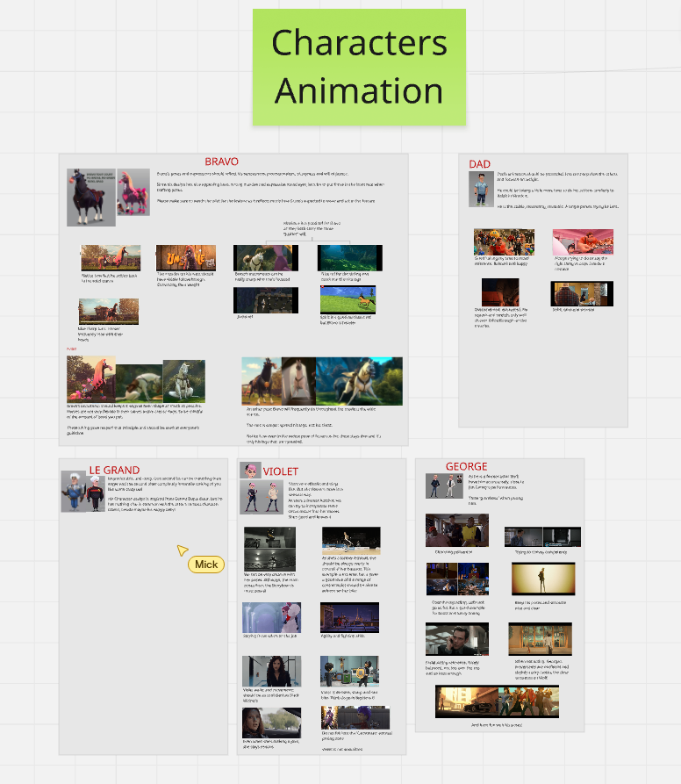
Task: Select the white horse triple-panel reference image
Action: point(322,381)
